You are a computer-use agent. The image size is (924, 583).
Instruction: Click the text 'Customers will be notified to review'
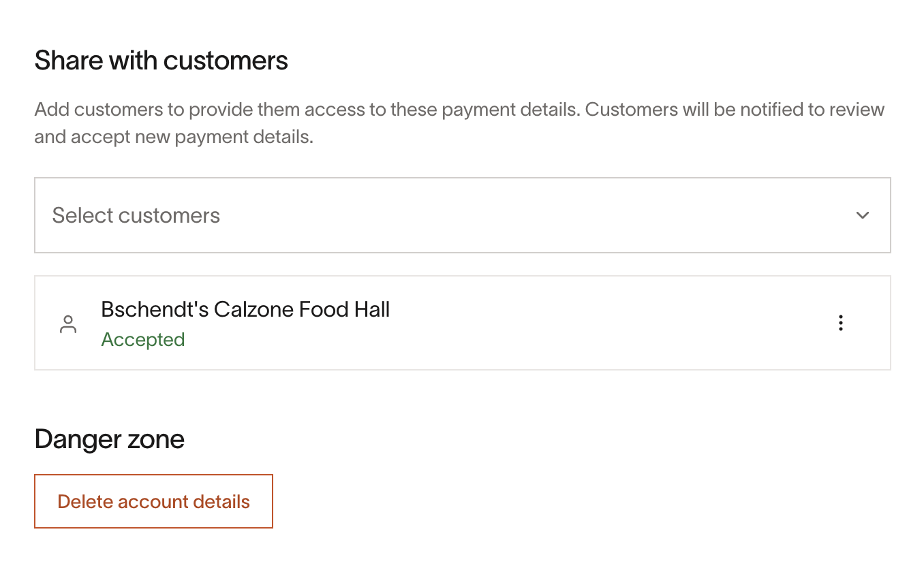pyautogui.click(x=735, y=110)
